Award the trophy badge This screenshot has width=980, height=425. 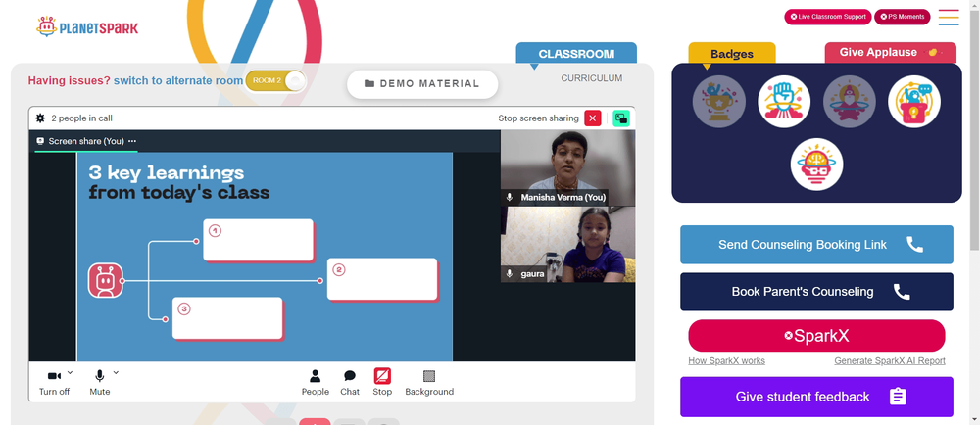(x=718, y=102)
